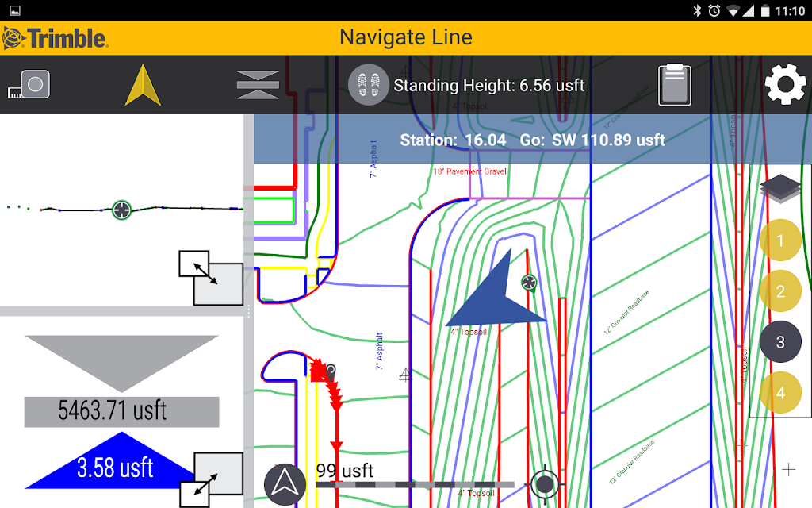Select layer button 1
This screenshot has width=812, height=508.
(x=780, y=241)
